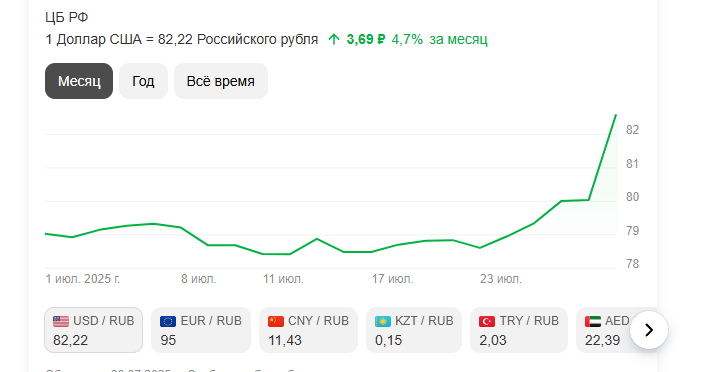Click the Kazakhstan flag icon
The height and width of the screenshot is (372, 728).
click(383, 321)
